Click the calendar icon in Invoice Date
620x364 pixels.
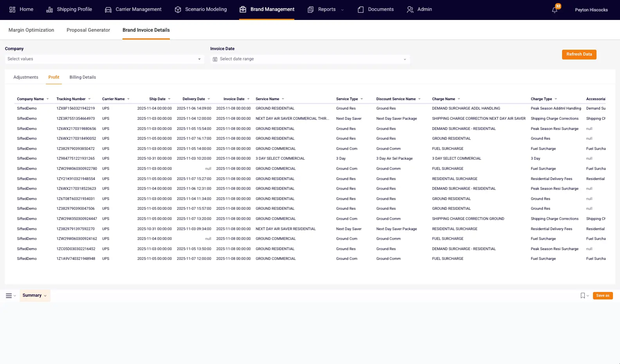coord(215,59)
